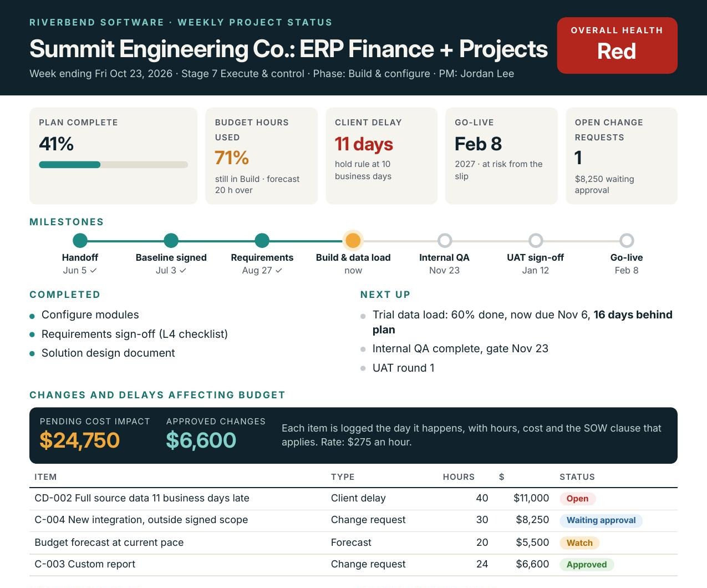Click the report title 'Summit Engineering Co.: ERP Finance + Projects'

(288, 49)
